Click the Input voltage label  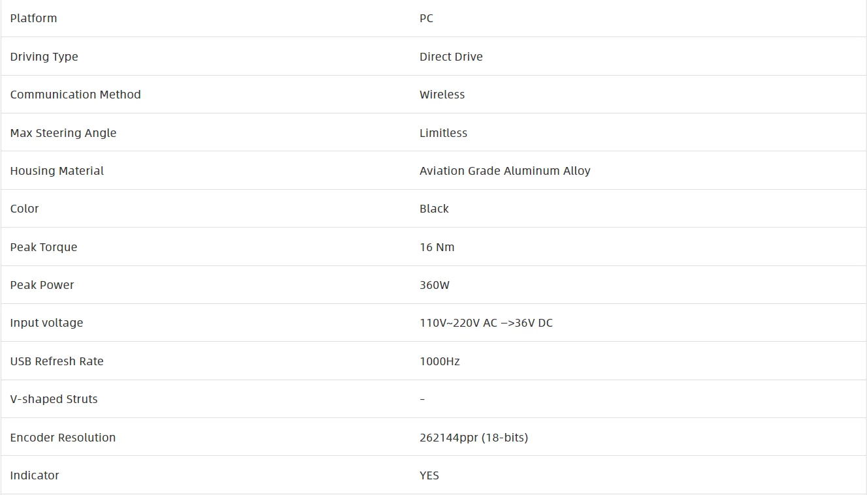click(x=46, y=323)
